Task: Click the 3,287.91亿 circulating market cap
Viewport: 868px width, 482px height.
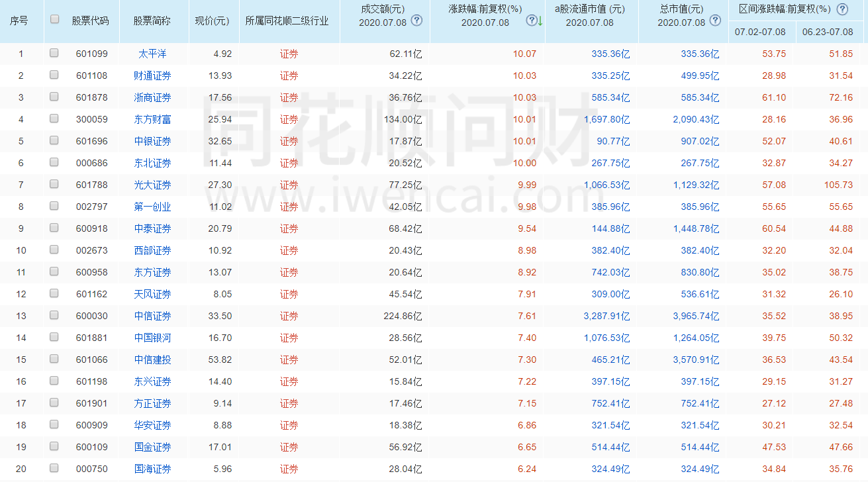Action: [607, 316]
